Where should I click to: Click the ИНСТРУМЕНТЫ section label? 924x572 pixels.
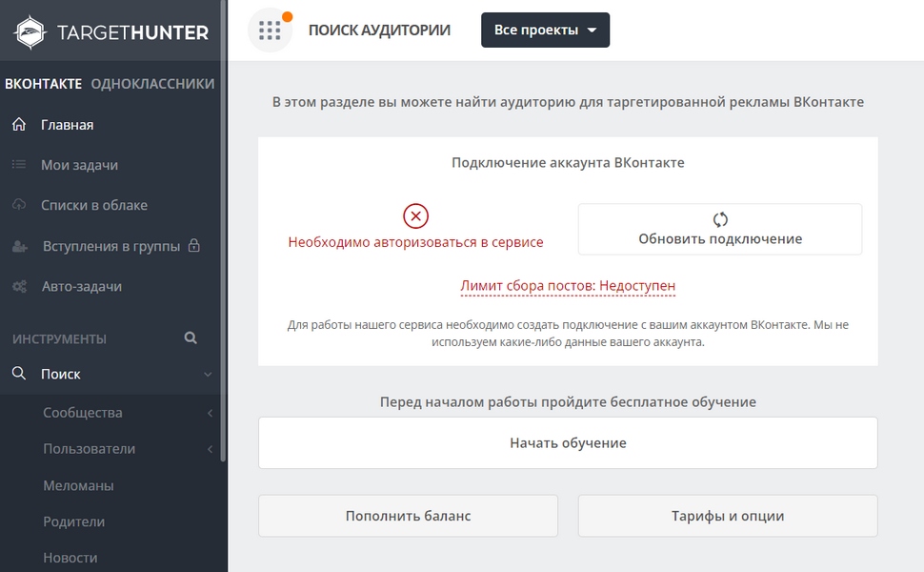(x=59, y=339)
